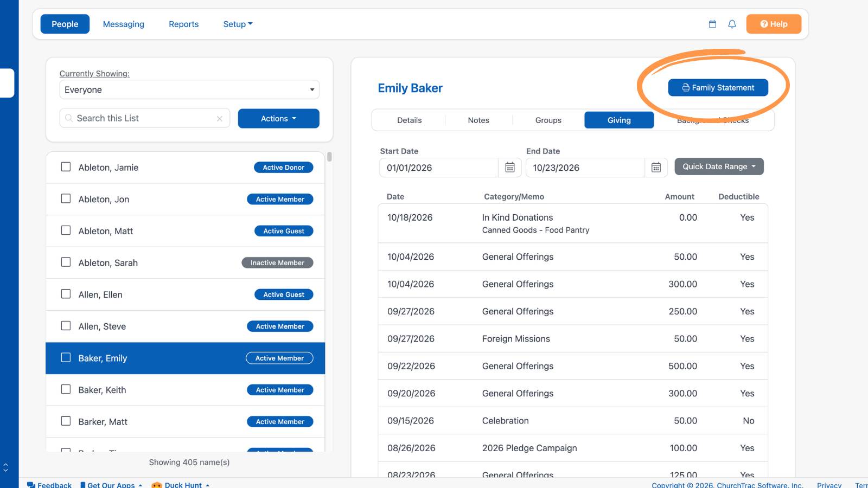Screen dimensions: 868x488
Task: Open the Feedback link
Action: pos(49,485)
